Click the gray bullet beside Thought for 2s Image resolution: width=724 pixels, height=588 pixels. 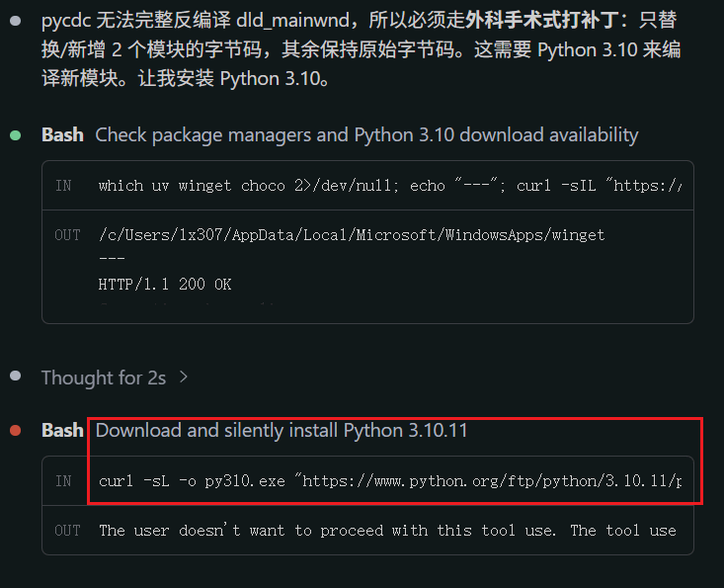pos(15,376)
